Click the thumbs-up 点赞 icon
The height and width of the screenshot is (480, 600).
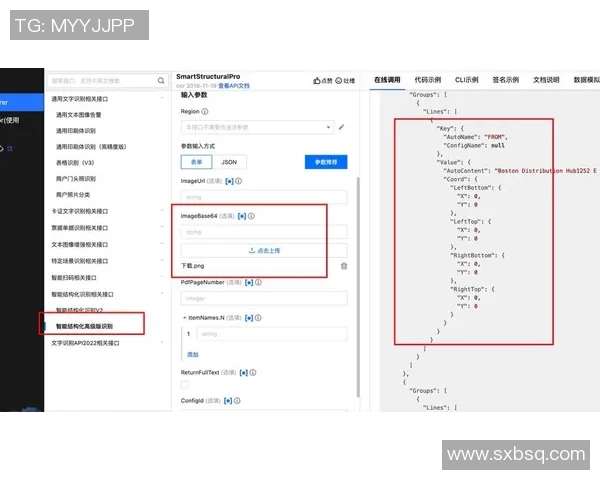(x=317, y=80)
